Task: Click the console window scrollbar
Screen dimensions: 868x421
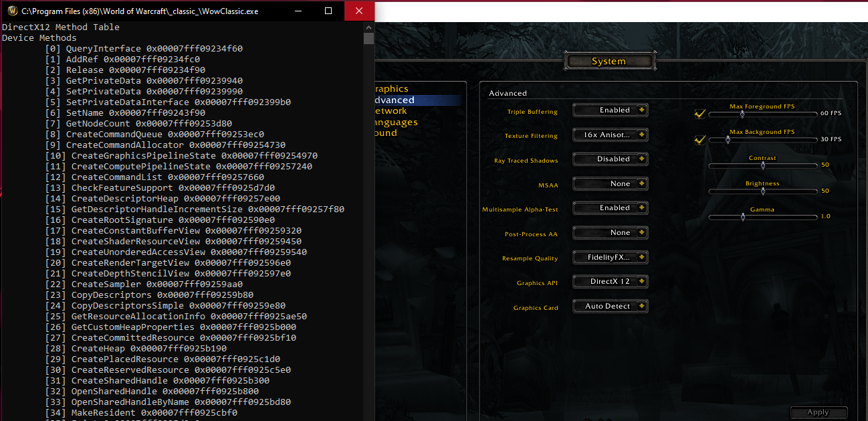Action: coord(368,37)
